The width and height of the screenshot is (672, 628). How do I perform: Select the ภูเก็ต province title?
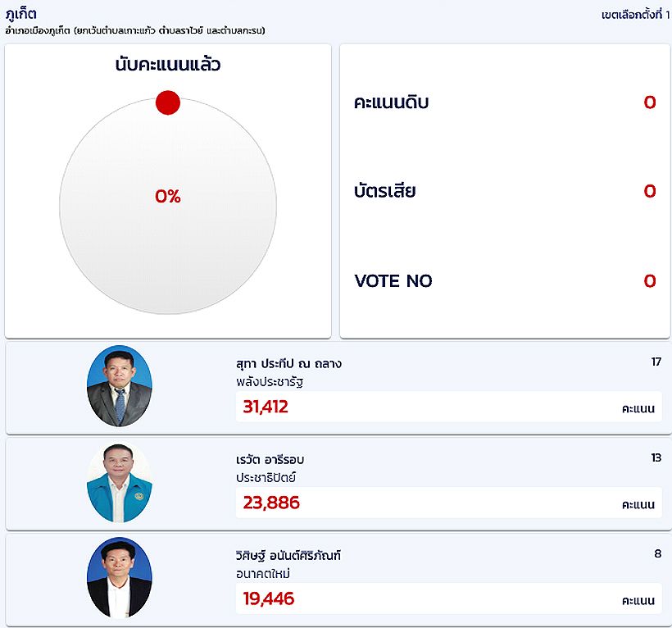(20, 14)
